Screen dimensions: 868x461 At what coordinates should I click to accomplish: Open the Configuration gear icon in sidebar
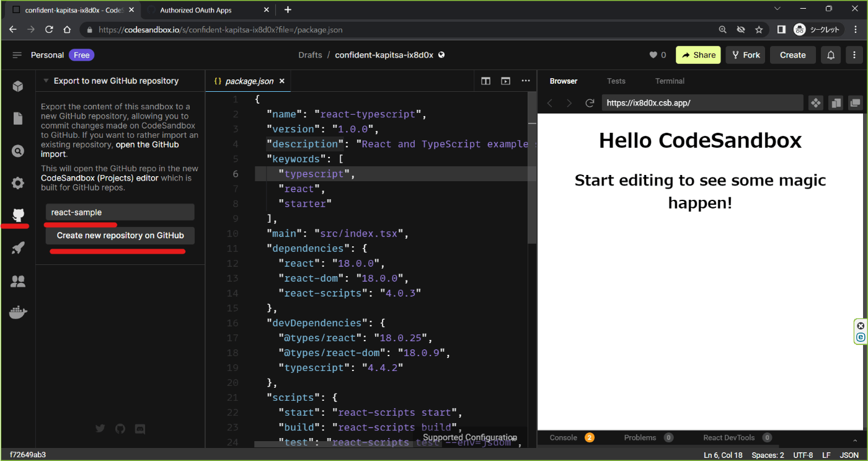[x=18, y=183]
